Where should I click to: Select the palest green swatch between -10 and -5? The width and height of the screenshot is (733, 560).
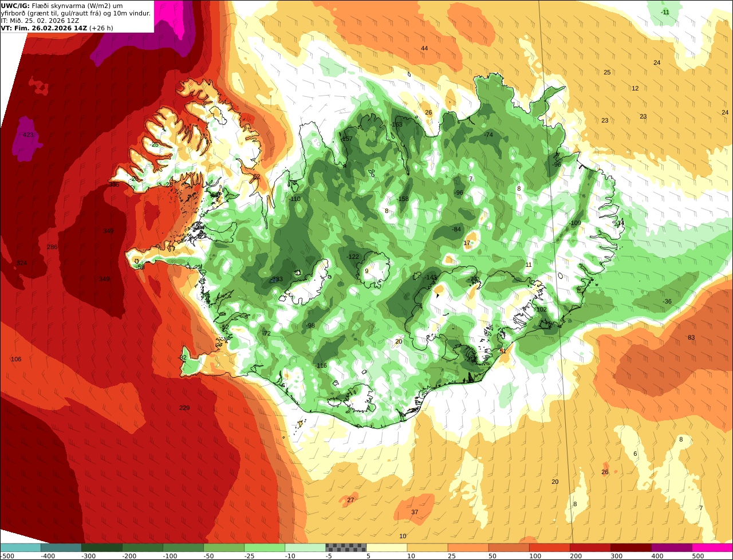[305, 547]
